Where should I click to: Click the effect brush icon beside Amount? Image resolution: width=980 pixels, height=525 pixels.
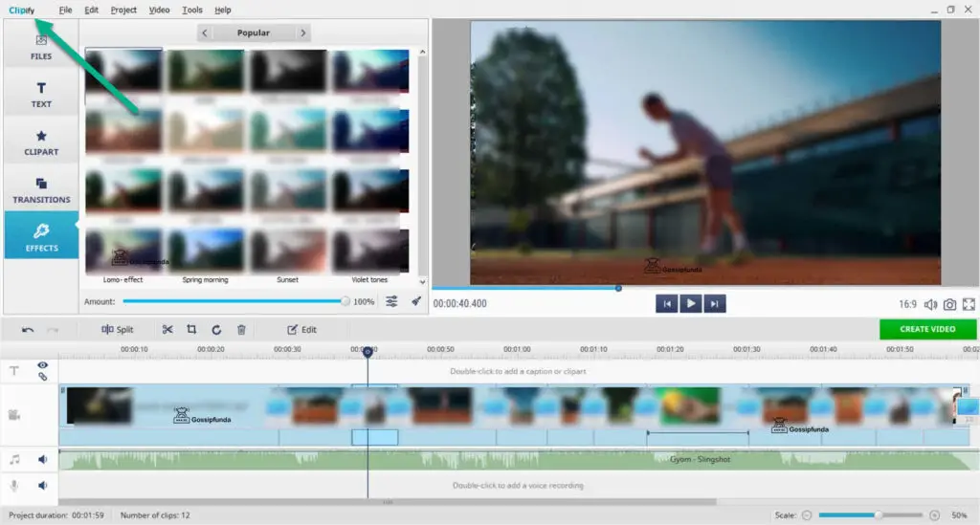coord(415,301)
